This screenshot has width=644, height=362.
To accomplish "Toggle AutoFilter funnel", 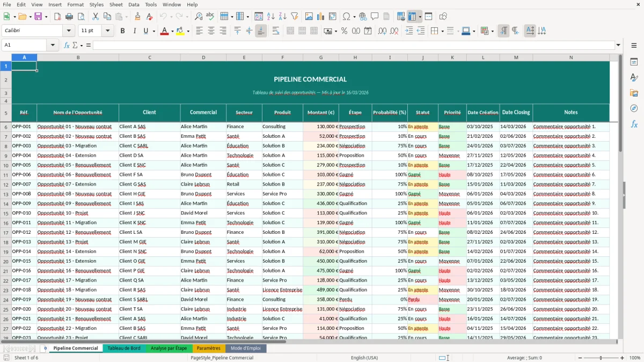I will [295, 17].
